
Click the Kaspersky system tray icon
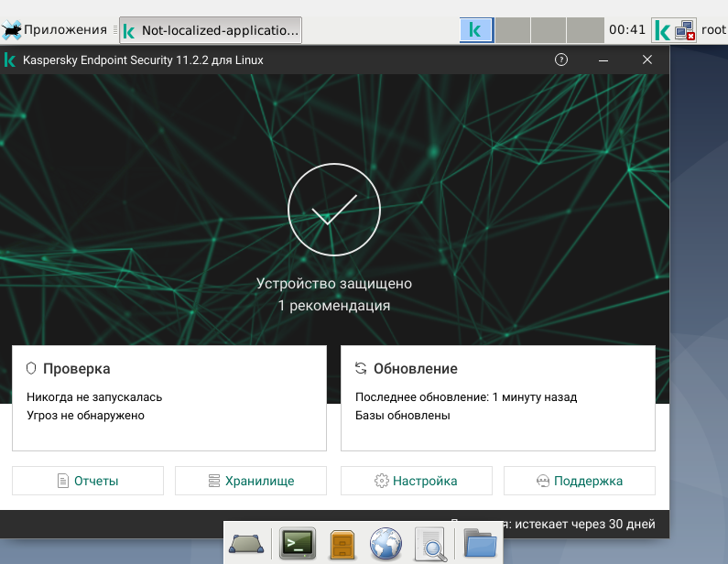pos(662,30)
